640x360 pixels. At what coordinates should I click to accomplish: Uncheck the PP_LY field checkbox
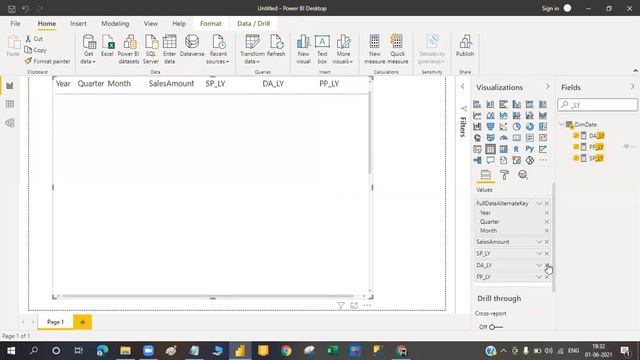coord(576,147)
